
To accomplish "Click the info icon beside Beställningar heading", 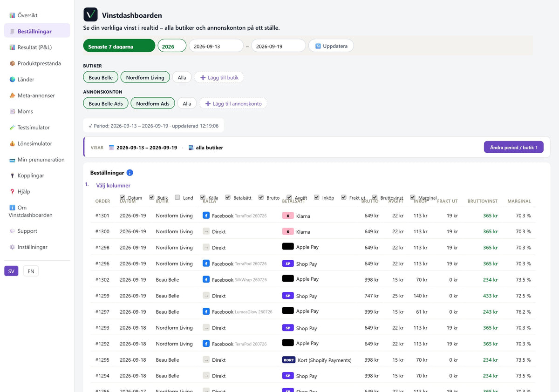I will click(130, 173).
